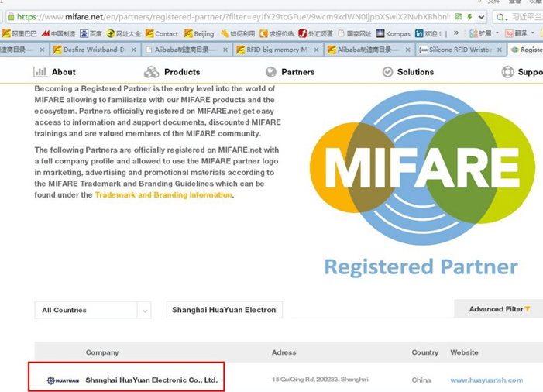Image resolution: width=543 pixels, height=392 pixels.
Task: Click the About bar chart icon
Action: pyautogui.click(x=40, y=72)
